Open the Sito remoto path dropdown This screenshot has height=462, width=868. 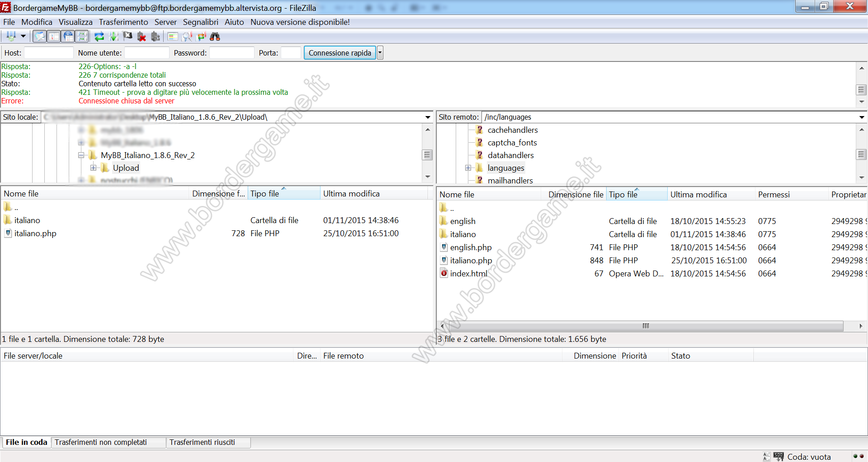pyautogui.click(x=862, y=117)
